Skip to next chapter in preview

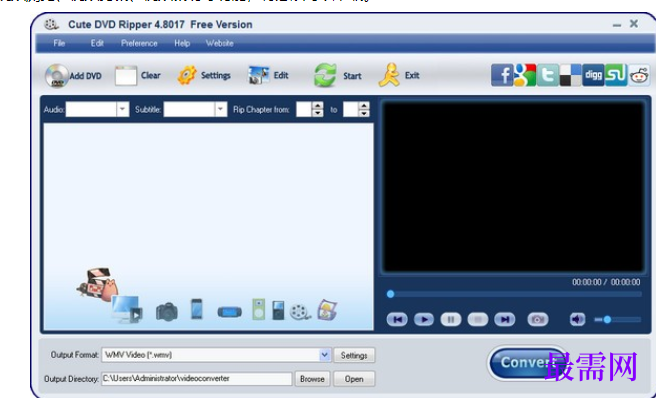click(x=505, y=320)
